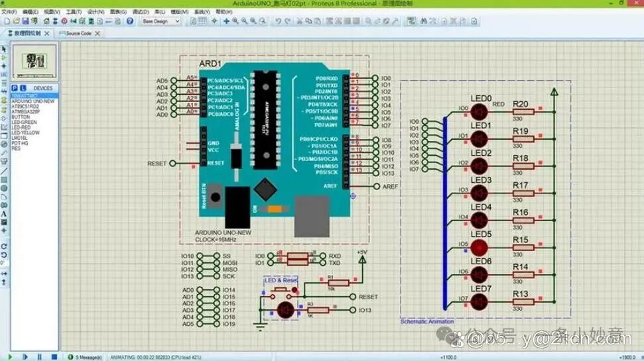Click the 2D circle graphics tool
Screen dimensions: 644x361
[x=3, y=188]
